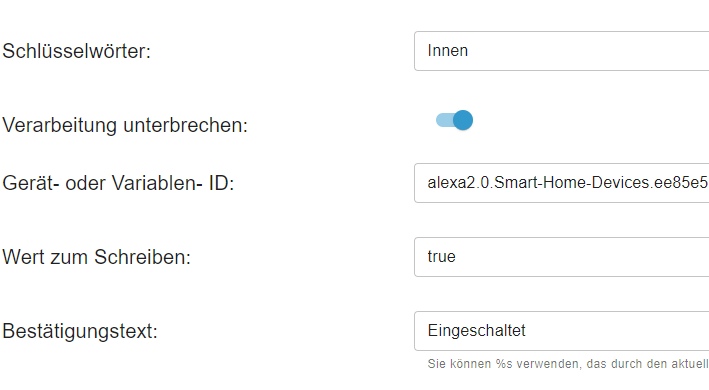Click the word Innen in keywords field

448,51
